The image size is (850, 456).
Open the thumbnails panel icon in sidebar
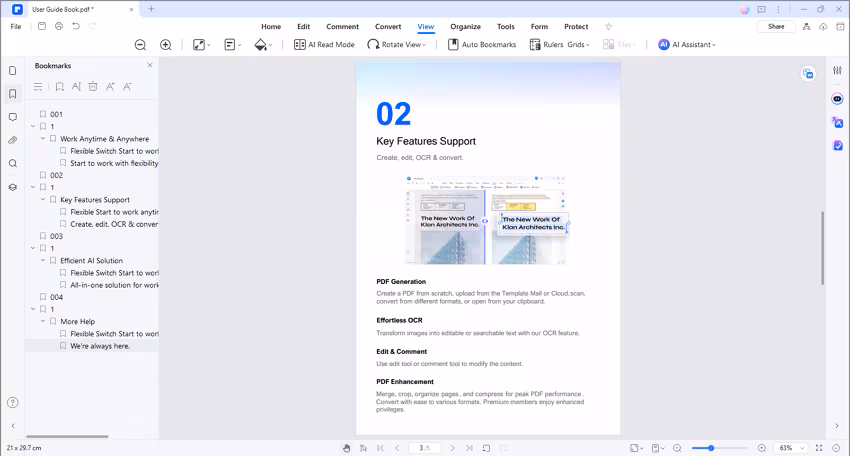[12, 70]
